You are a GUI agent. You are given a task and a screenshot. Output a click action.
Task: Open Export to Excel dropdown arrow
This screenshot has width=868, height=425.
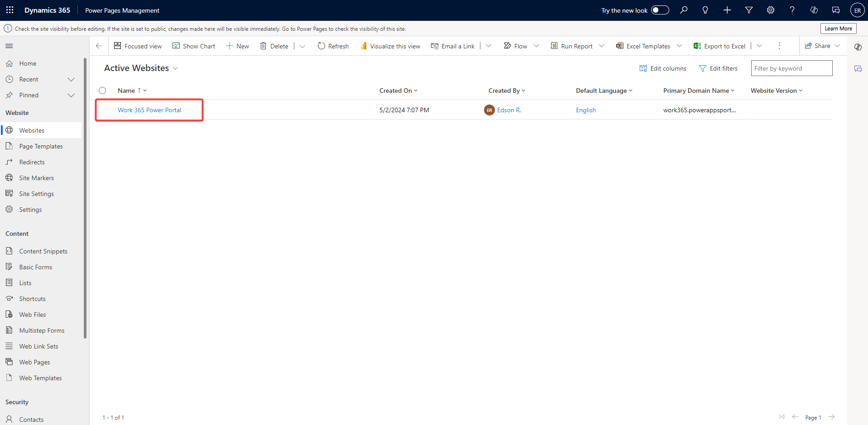(759, 46)
